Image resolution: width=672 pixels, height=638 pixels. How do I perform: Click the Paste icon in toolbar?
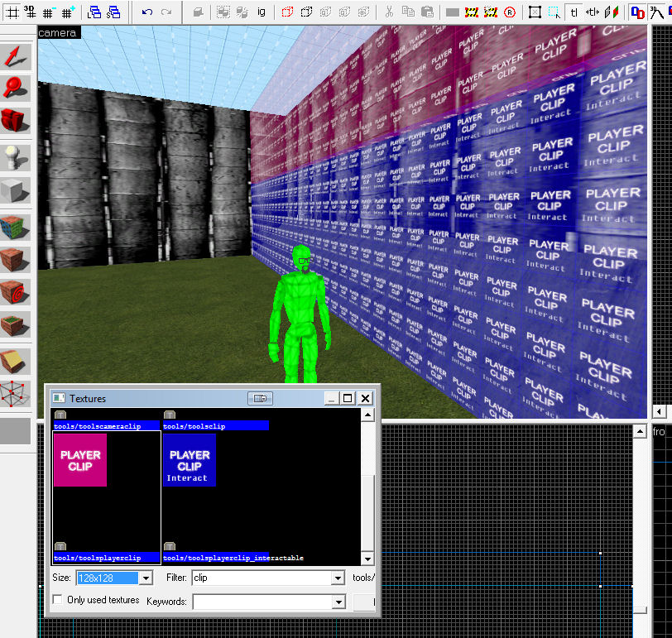(x=427, y=12)
